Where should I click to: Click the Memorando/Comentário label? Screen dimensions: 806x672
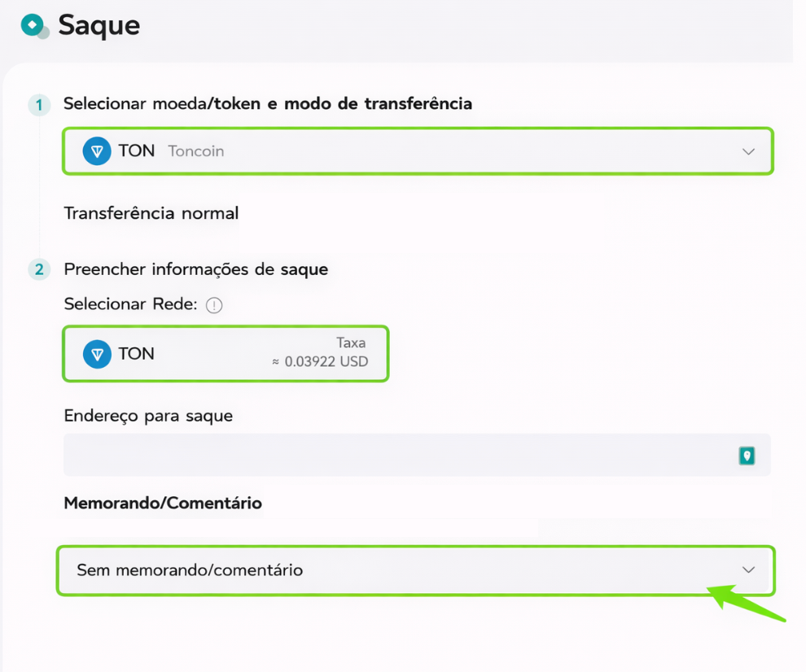(x=163, y=503)
